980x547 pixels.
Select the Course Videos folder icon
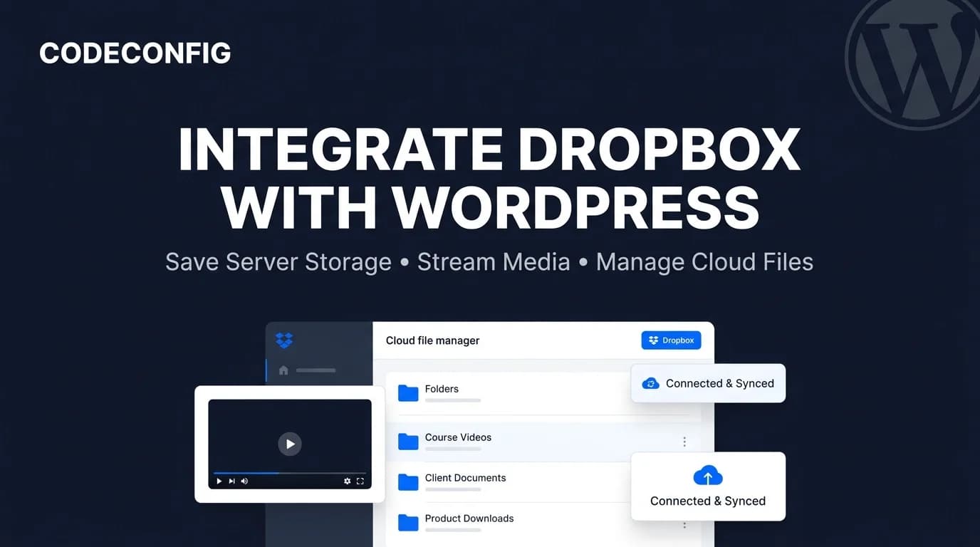point(408,442)
